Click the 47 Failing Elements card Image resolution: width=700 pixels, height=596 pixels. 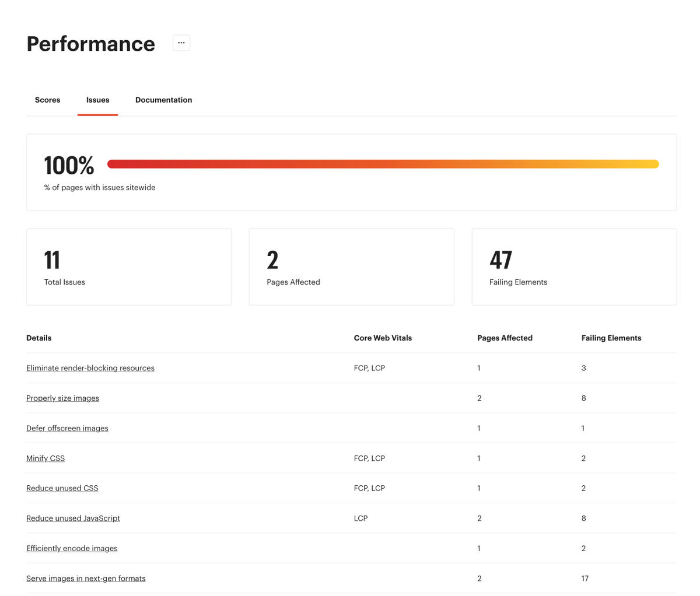click(575, 267)
